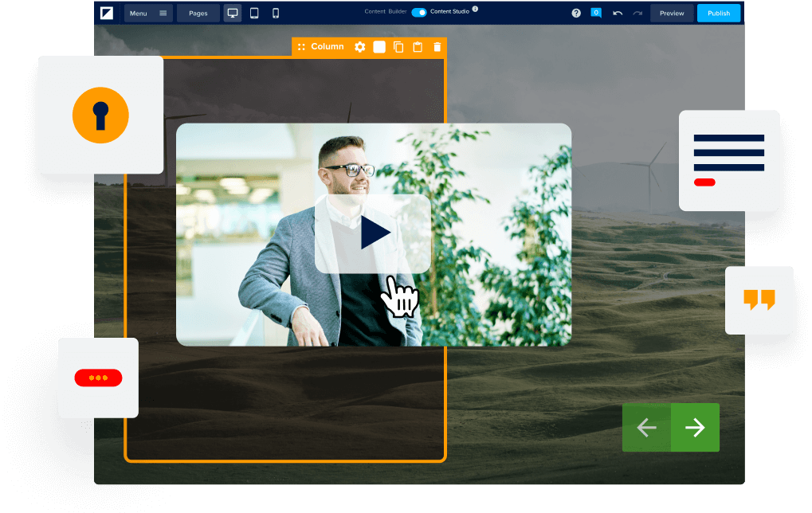
Task: Switch to mobile phone preview mode
Action: click(276, 13)
